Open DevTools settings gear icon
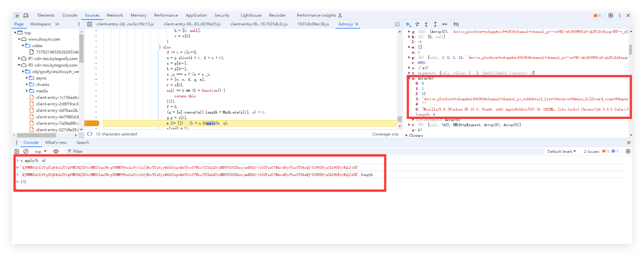The width and height of the screenshot is (644, 256). tap(611, 15)
